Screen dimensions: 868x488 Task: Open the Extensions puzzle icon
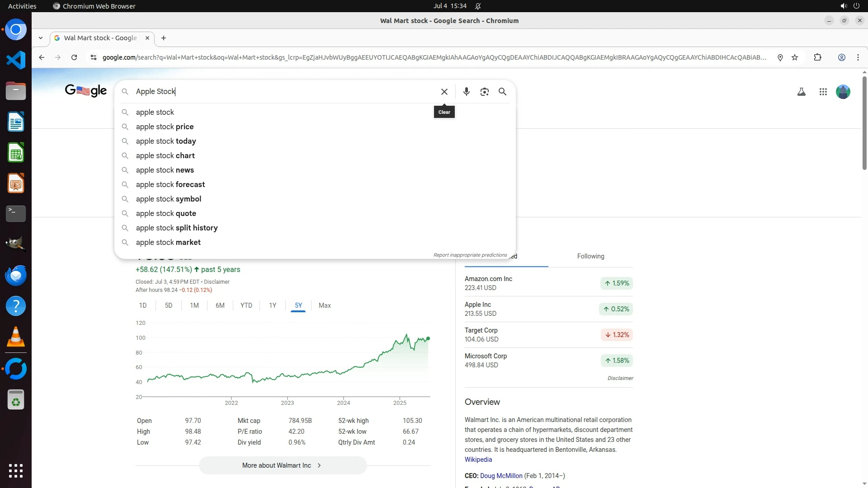pos(817,57)
